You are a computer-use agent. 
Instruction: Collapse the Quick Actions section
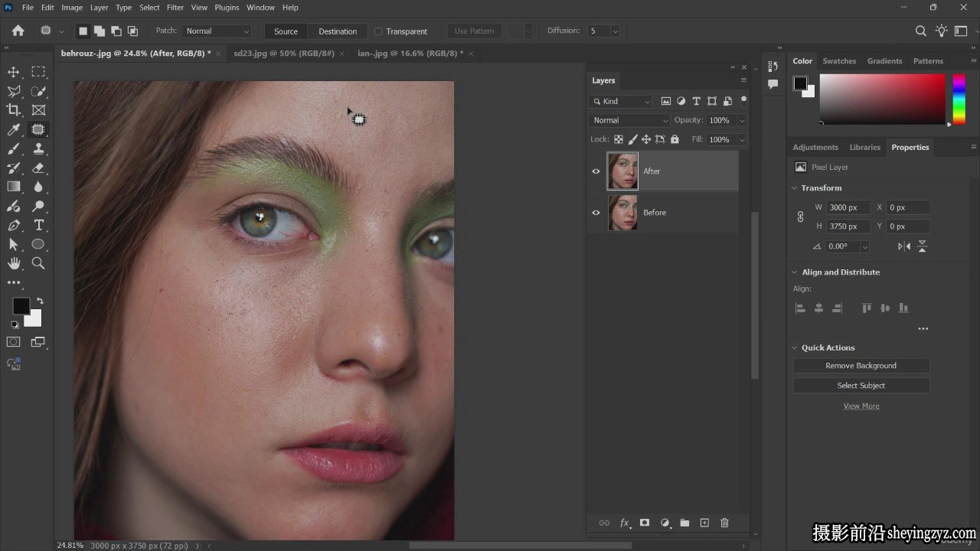(794, 347)
